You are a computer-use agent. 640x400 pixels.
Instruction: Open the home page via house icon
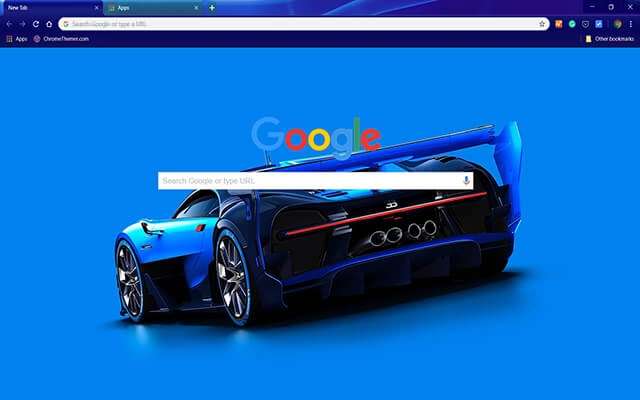(x=49, y=24)
